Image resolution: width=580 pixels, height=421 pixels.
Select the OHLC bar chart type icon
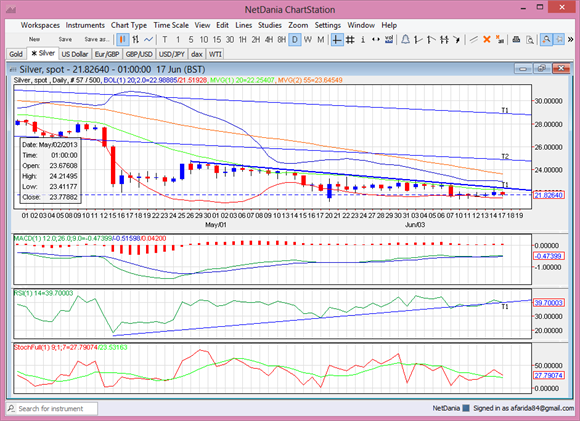[136, 39]
